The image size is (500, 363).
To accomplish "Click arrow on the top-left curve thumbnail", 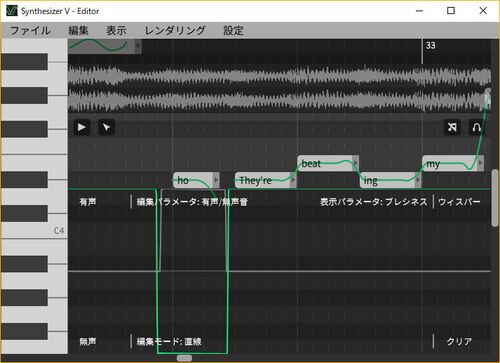I will tap(138, 46).
